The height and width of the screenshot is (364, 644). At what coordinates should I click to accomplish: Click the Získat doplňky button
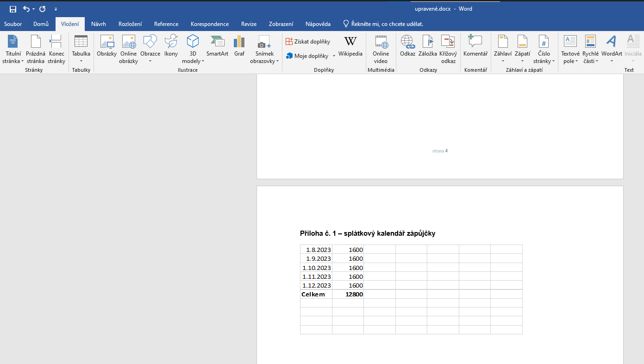click(308, 42)
